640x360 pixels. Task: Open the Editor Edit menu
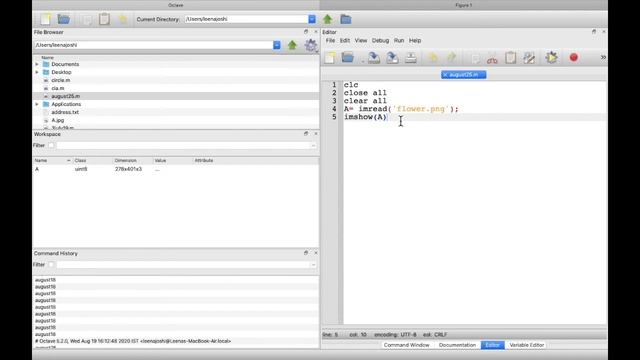pos(345,40)
